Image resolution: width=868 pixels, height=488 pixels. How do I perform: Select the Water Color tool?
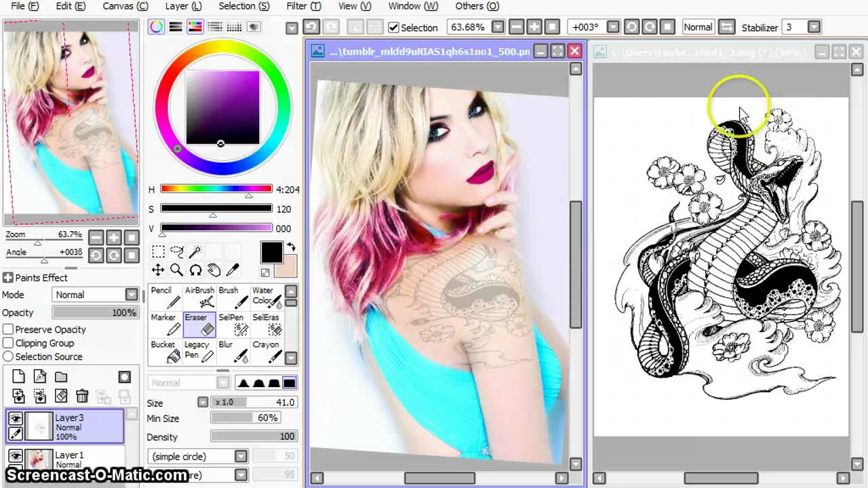coord(267,298)
